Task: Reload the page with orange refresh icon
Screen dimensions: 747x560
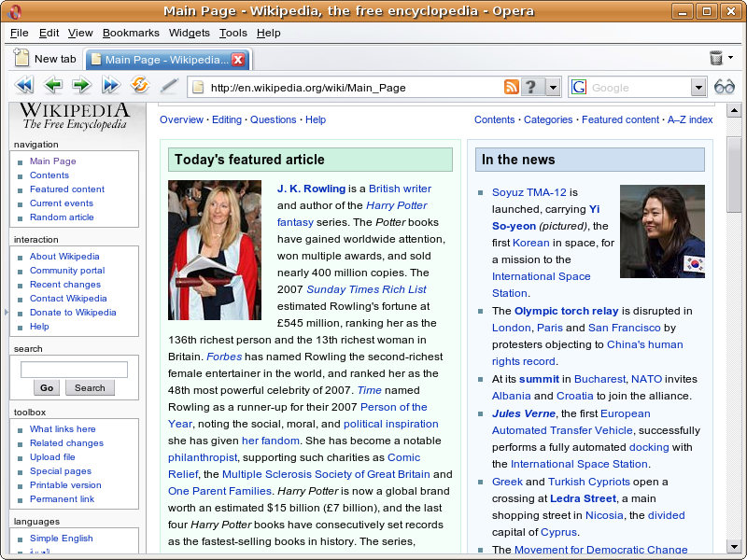Action: [x=139, y=85]
